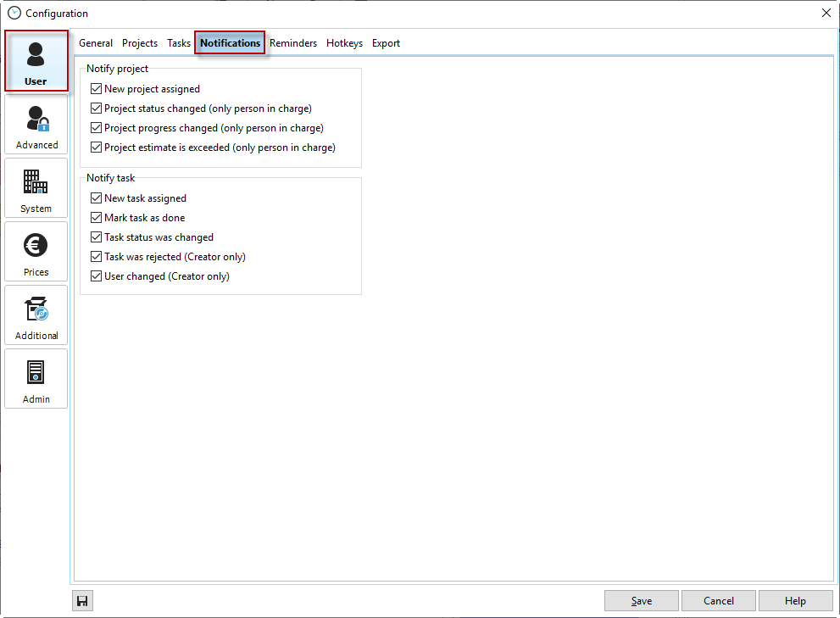Switch to the Hotkeys tab

point(344,43)
